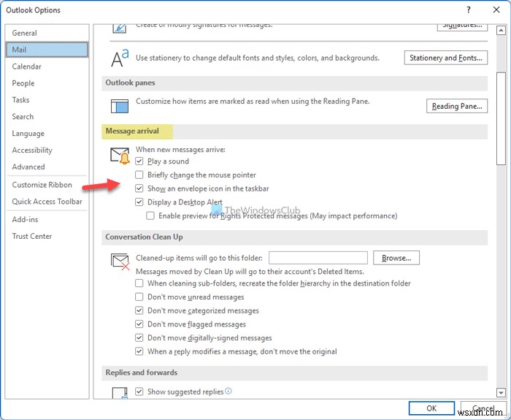This screenshot has height=420, width=511.
Task: Go to Tasks options
Action: point(47,100)
